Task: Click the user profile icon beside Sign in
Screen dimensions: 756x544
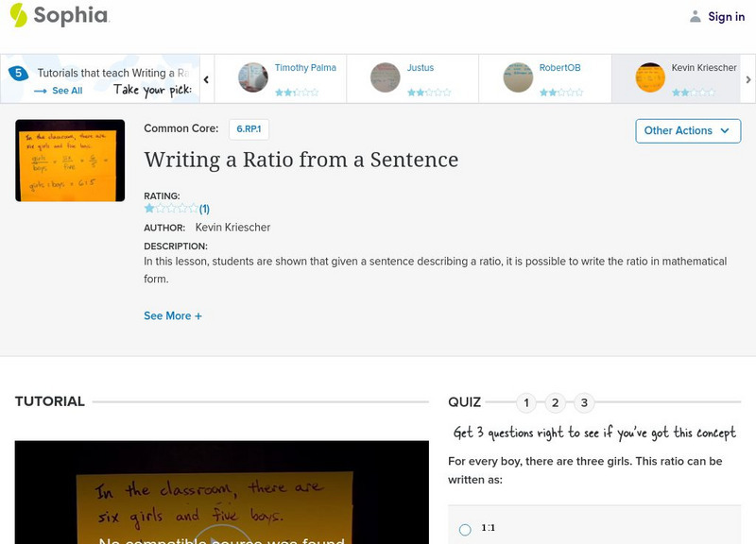Action: point(695,16)
